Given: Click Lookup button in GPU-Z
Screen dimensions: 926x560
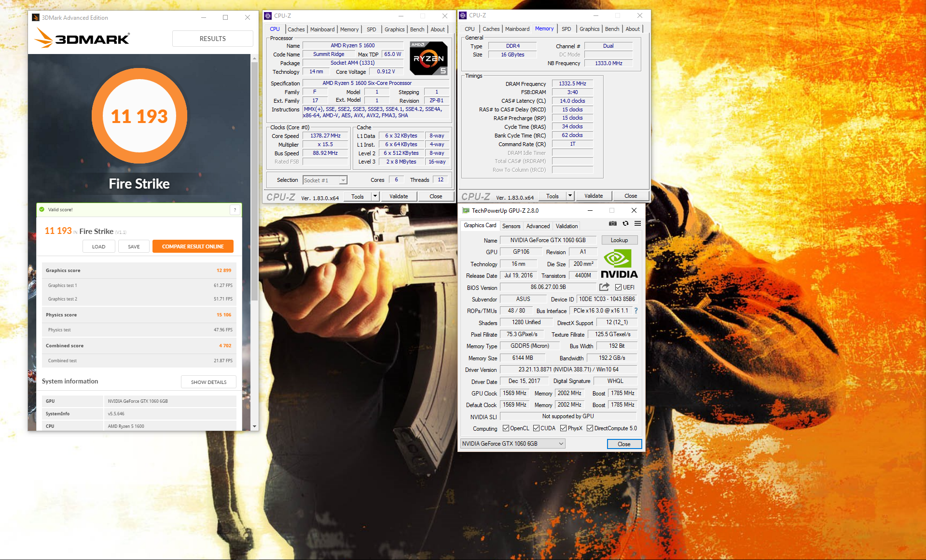Looking at the screenshot, I should (x=619, y=240).
